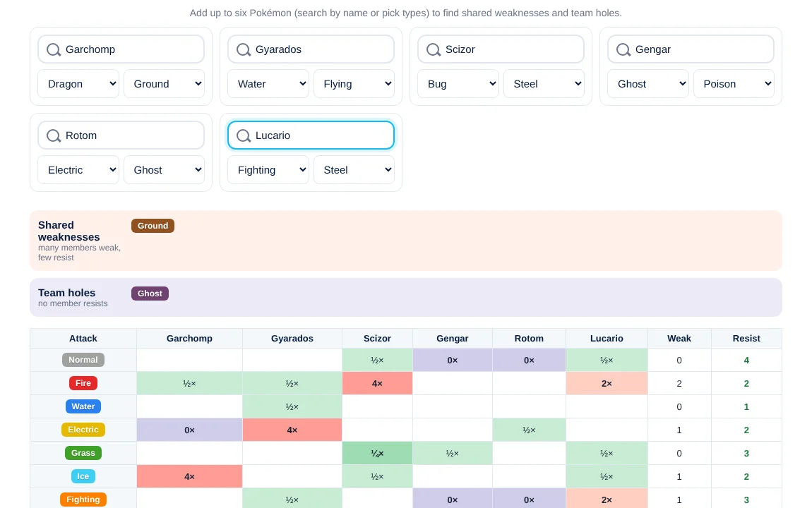The height and width of the screenshot is (508, 812).
Task: Open Garchomp's Dragon type dropdown
Action: [78, 84]
